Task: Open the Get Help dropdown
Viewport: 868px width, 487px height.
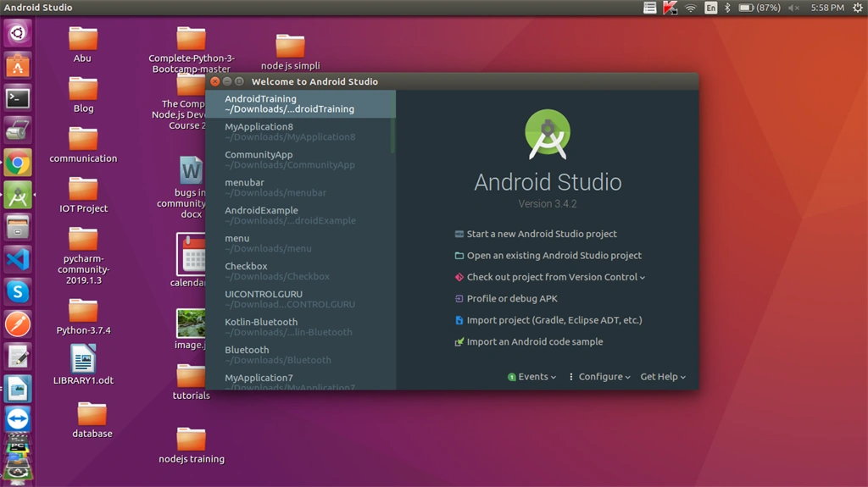Action: pos(663,377)
